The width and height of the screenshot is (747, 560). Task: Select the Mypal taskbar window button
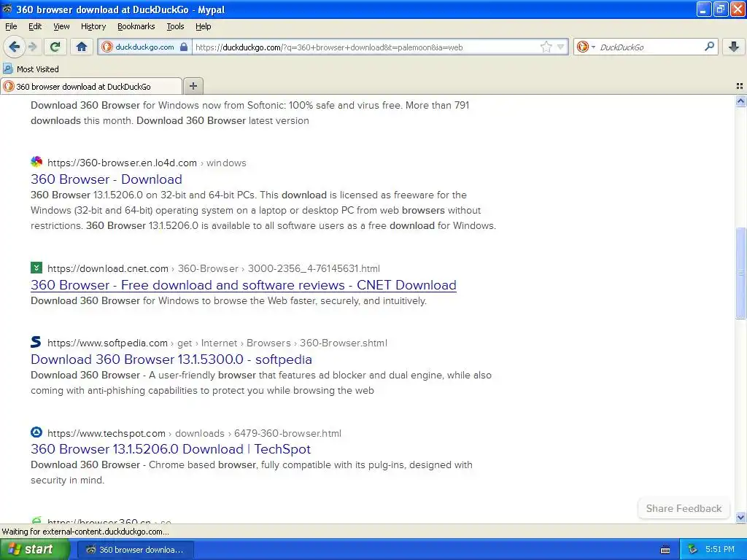tap(135, 550)
